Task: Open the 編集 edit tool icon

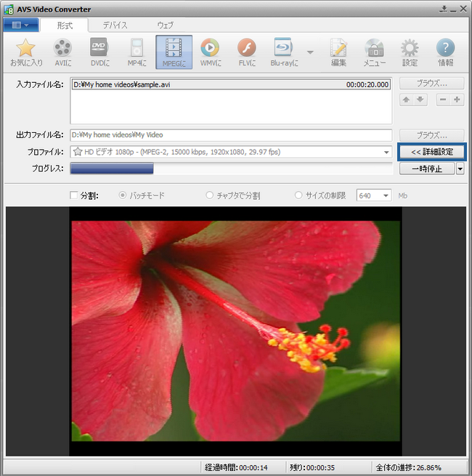Action: pyautogui.click(x=338, y=52)
